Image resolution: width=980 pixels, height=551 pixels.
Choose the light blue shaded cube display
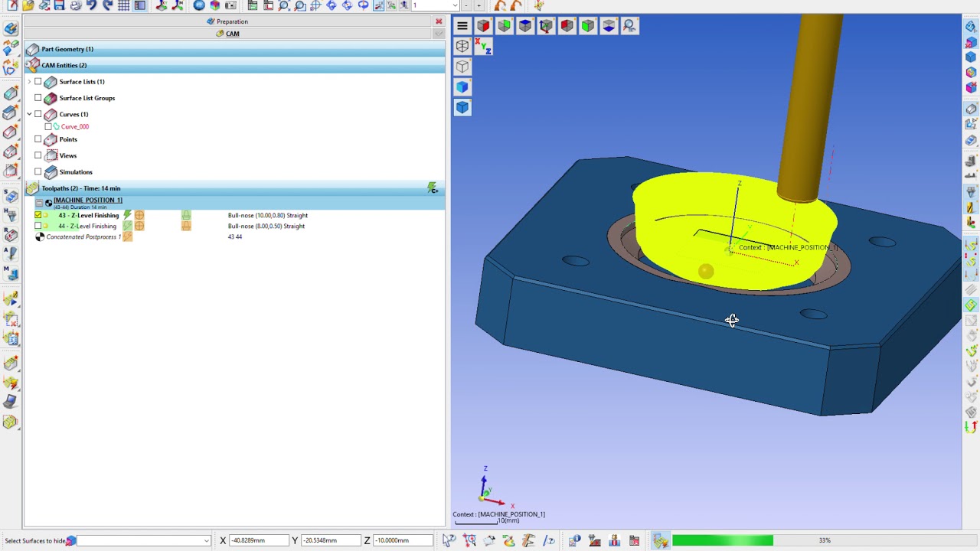[462, 87]
